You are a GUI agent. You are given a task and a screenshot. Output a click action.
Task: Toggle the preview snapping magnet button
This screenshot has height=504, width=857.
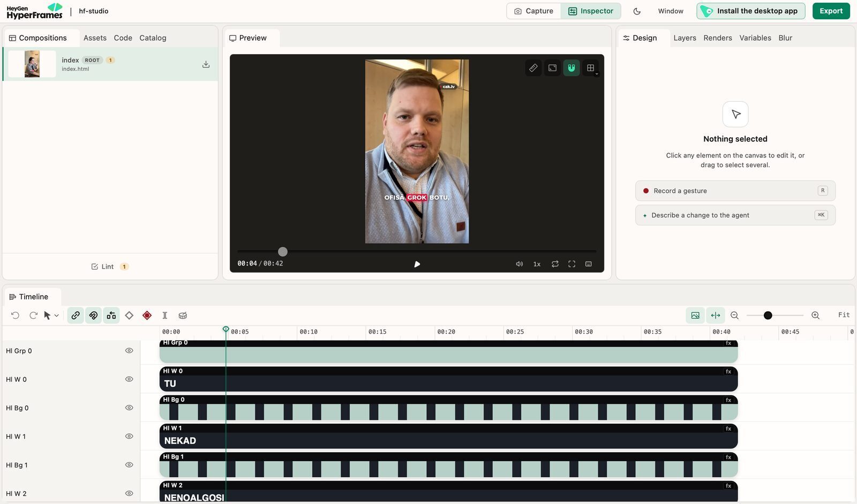pyautogui.click(x=572, y=68)
